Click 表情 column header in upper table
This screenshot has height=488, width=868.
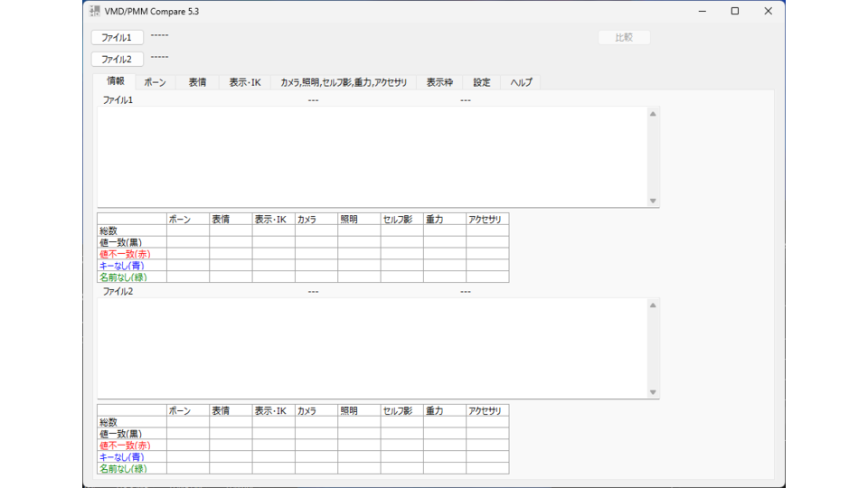click(231, 219)
